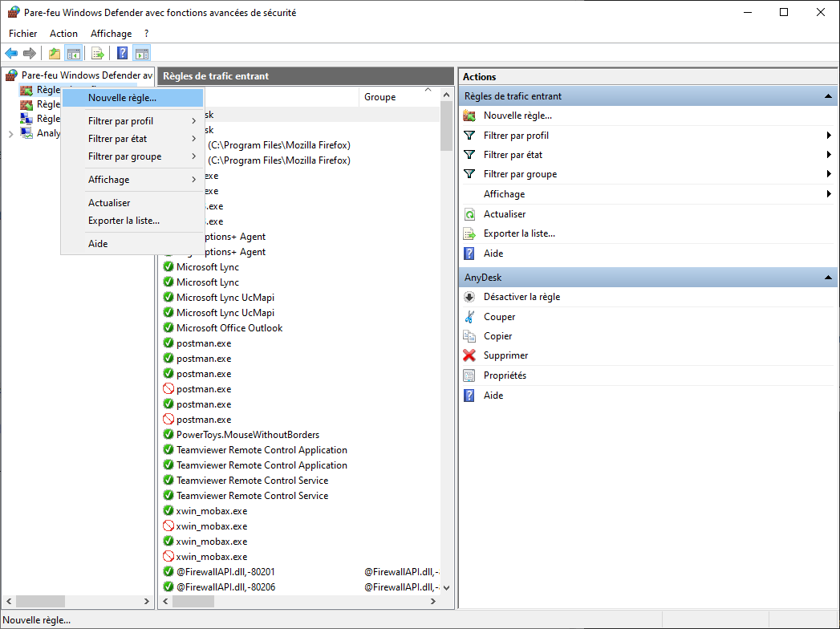
Task: Click the Up One Level folder icon
Action: point(55,54)
